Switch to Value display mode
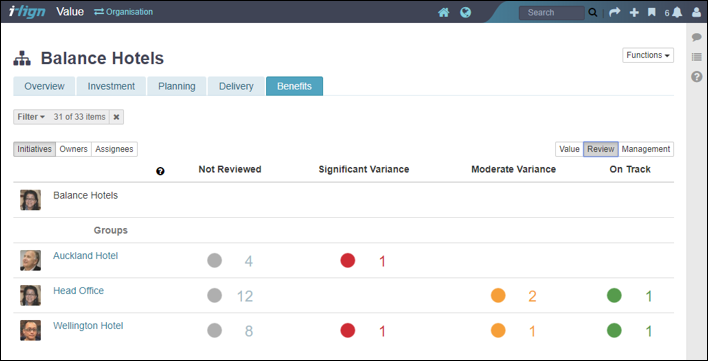This screenshot has width=708, height=361. coord(569,149)
